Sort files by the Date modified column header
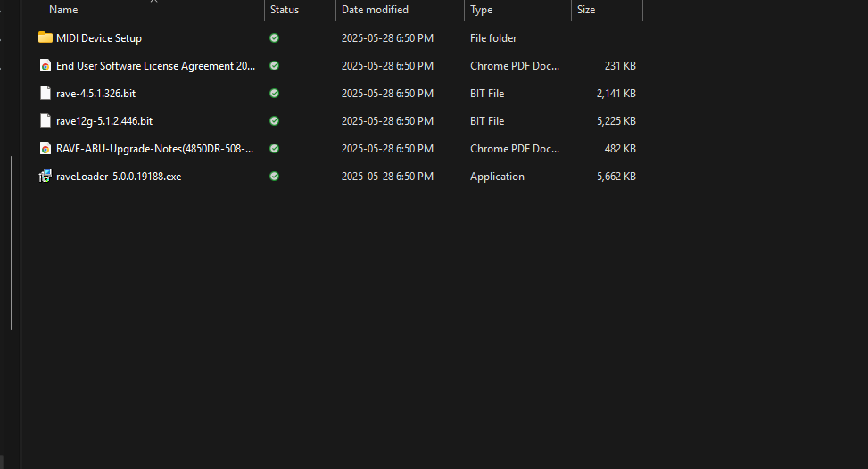This screenshot has width=868, height=469. pos(375,10)
